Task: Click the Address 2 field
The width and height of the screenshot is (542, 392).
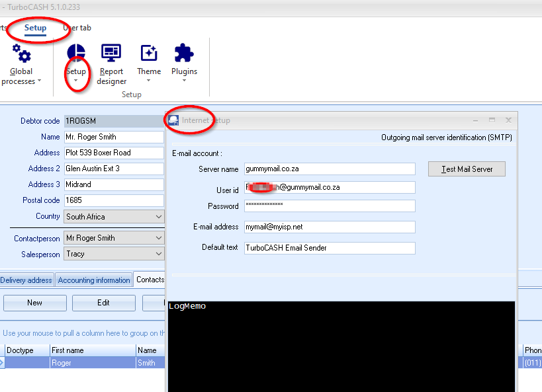Action: point(114,169)
